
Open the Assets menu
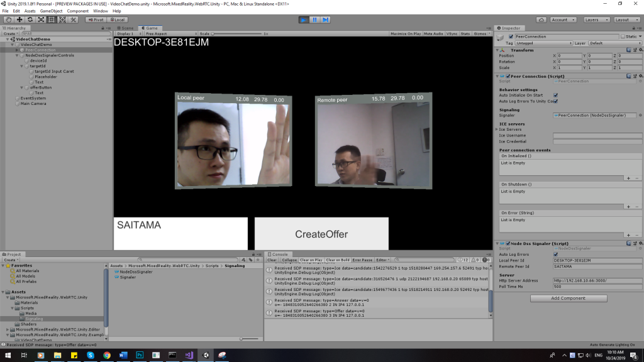click(x=30, y=11)
